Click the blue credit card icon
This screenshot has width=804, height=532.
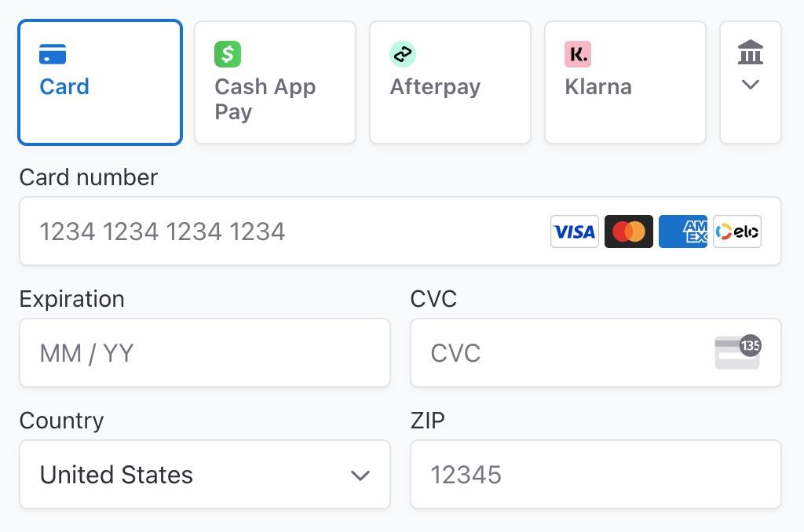point(53,54)
